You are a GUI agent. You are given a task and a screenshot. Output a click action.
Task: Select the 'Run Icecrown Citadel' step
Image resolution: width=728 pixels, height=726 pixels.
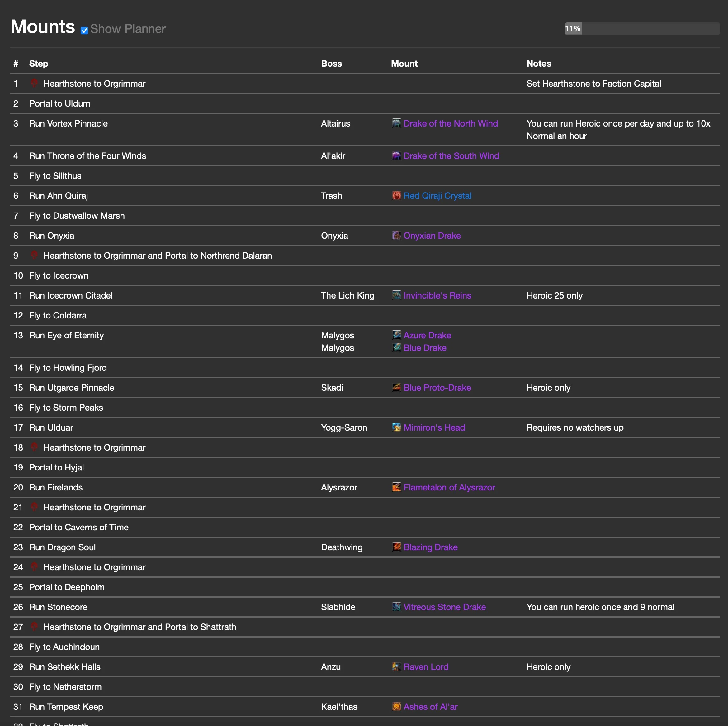(71, 295)
